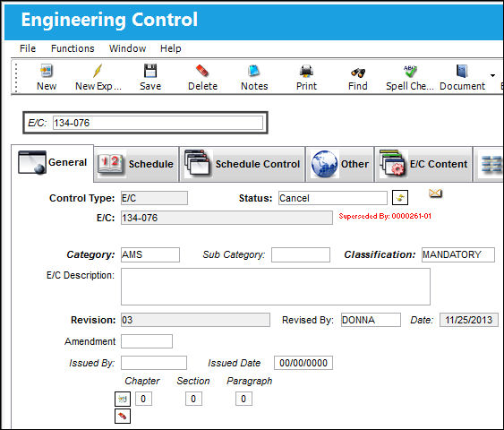Click the Category label
Viewport: 504px width, 430px height.
click(x=90, y=254)
